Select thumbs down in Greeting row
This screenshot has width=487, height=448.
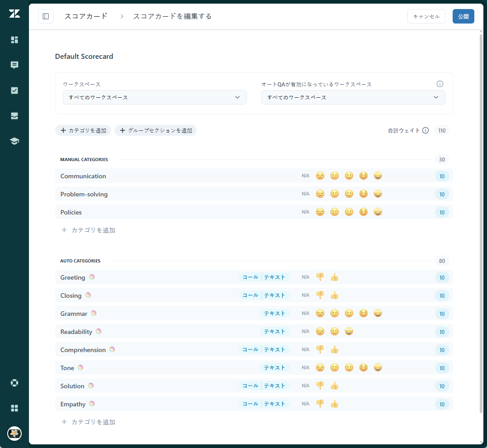320,277
